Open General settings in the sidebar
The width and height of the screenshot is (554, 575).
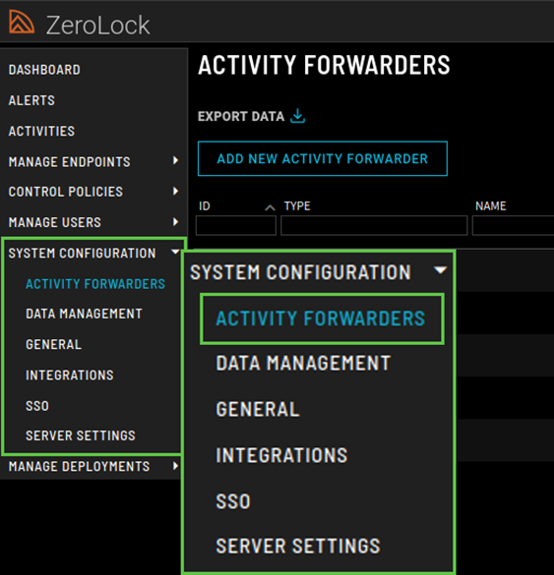click(x=54, y=345)
